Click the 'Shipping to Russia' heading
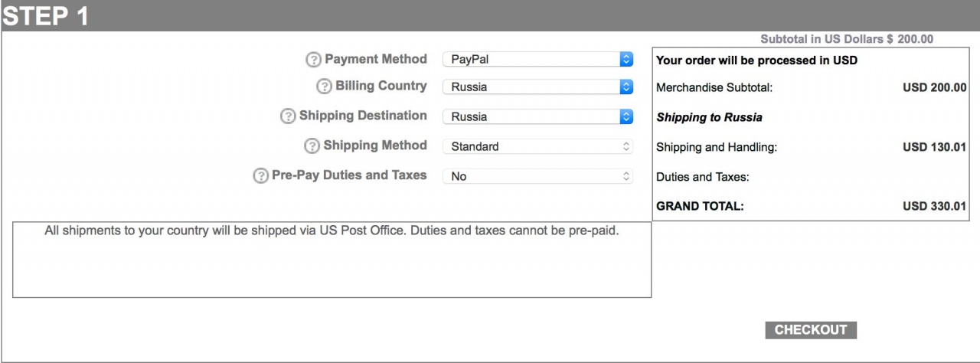This screenshot has width=980, height=363. click(x=709, y=118)
